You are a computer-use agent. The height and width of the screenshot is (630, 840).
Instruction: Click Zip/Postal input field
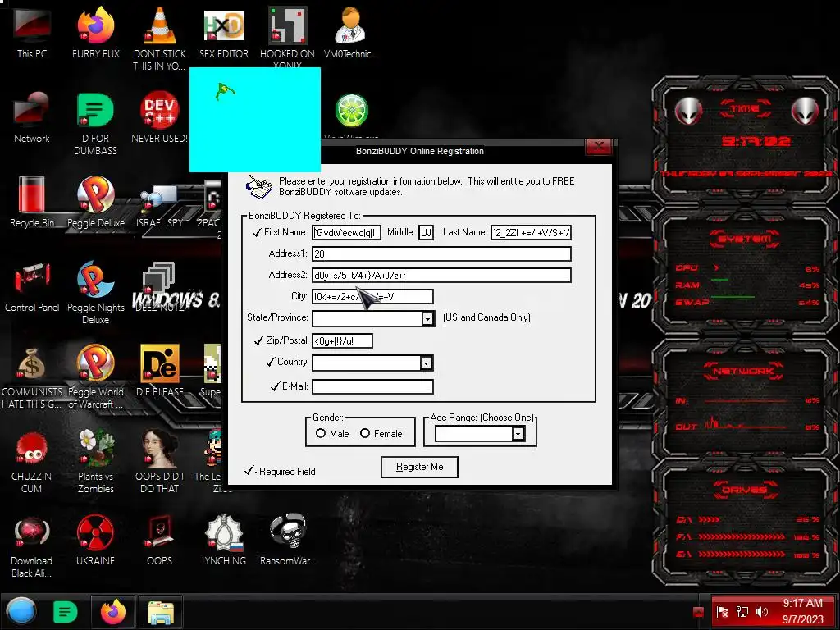[342, 340]
